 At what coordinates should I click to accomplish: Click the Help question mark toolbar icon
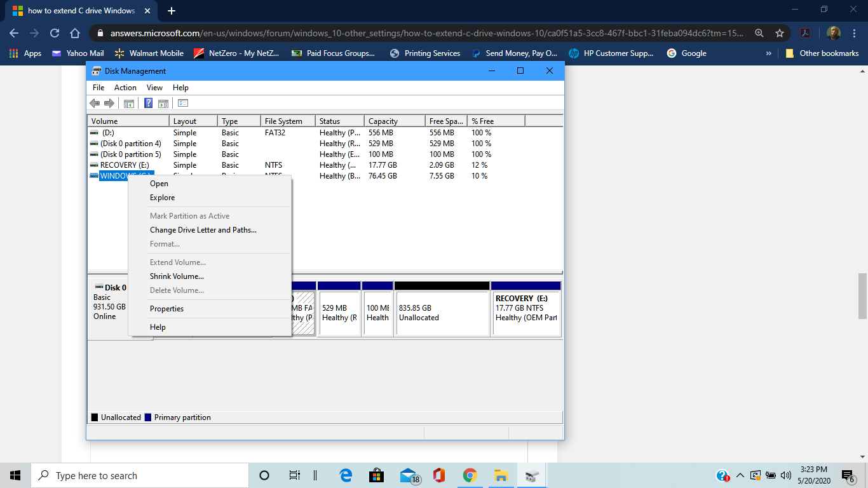(148, 103)
